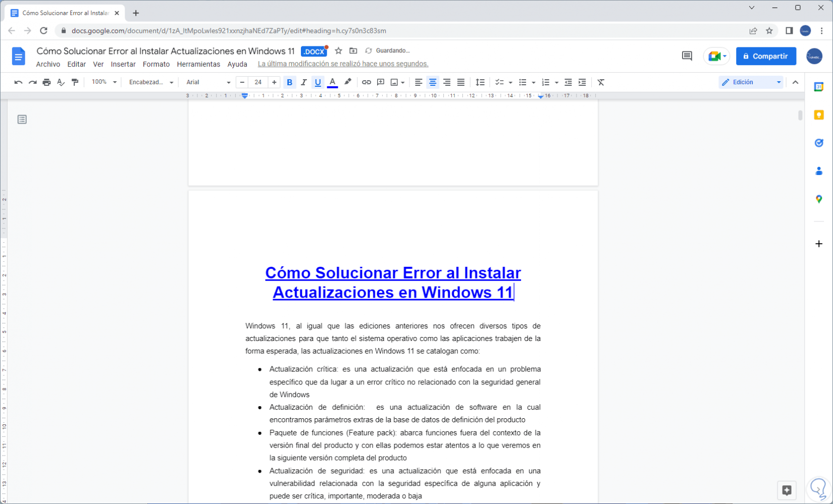The image size is (833, 504).
Task: Toggle the checklist formatting
Action: click(499, 82)
